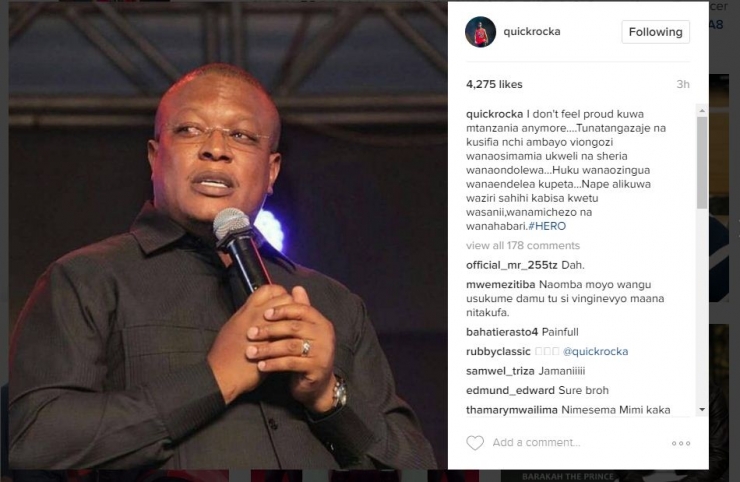Open quickrocka username in post header
The image size is (740, 482).
[532, 32]
